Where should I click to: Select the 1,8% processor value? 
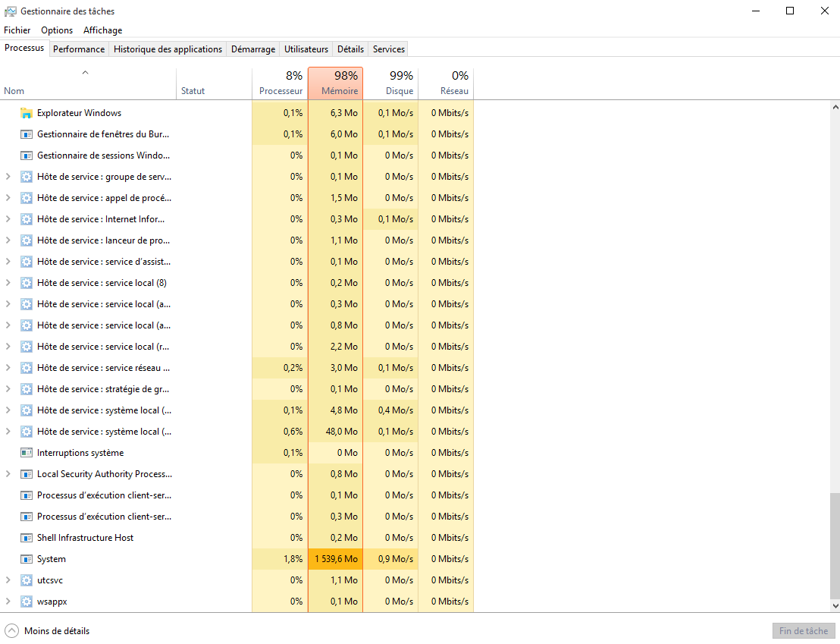(280, 559)
